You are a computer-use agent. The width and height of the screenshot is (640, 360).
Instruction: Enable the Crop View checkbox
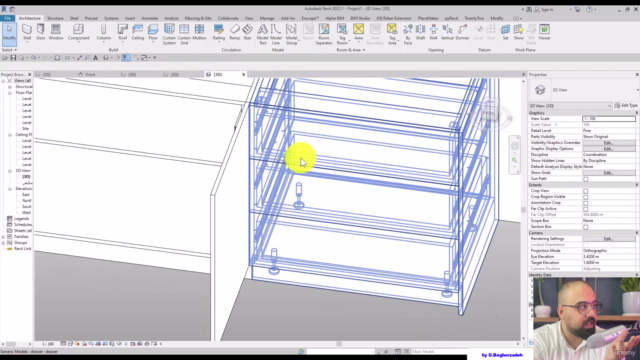[586, 191]
